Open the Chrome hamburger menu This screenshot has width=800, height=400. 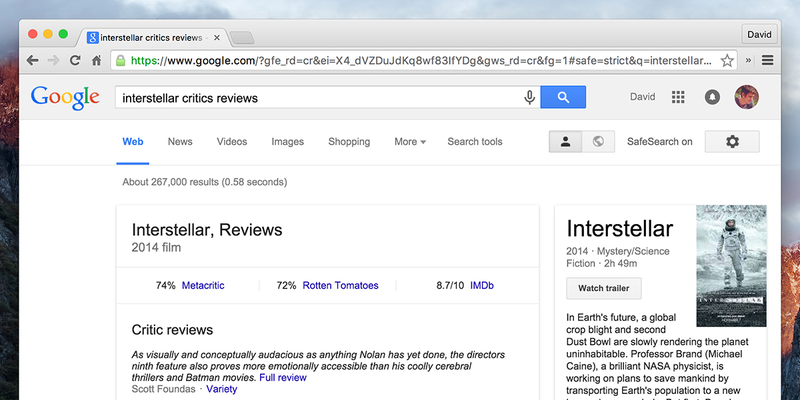click(x=768, y=61)
